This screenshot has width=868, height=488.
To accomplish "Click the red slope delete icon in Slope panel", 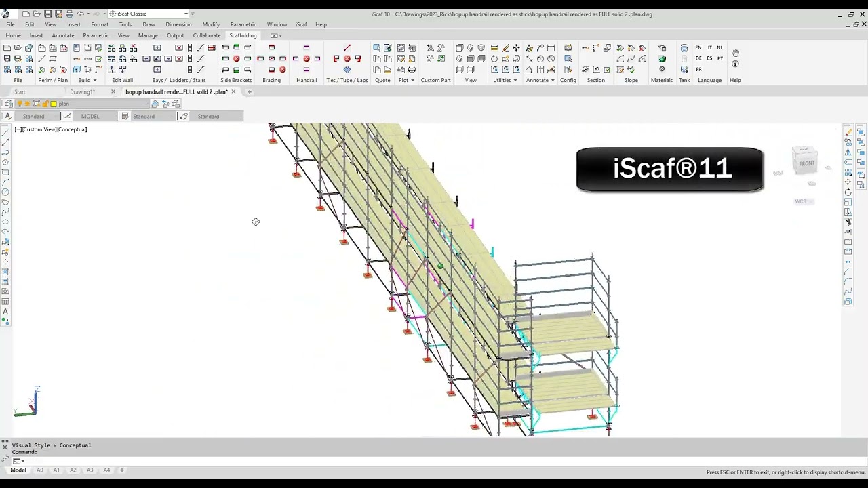I will (x=642, y=47).
